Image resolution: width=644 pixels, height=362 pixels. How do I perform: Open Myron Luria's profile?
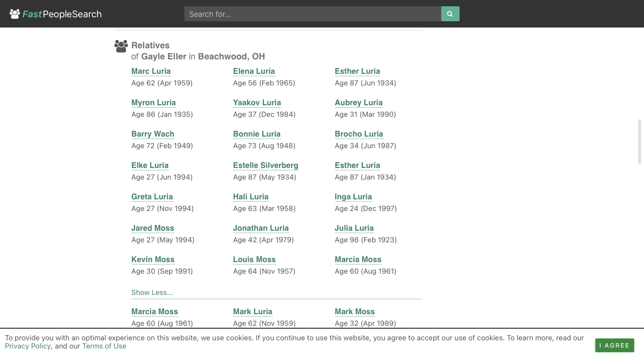point(154,102)
